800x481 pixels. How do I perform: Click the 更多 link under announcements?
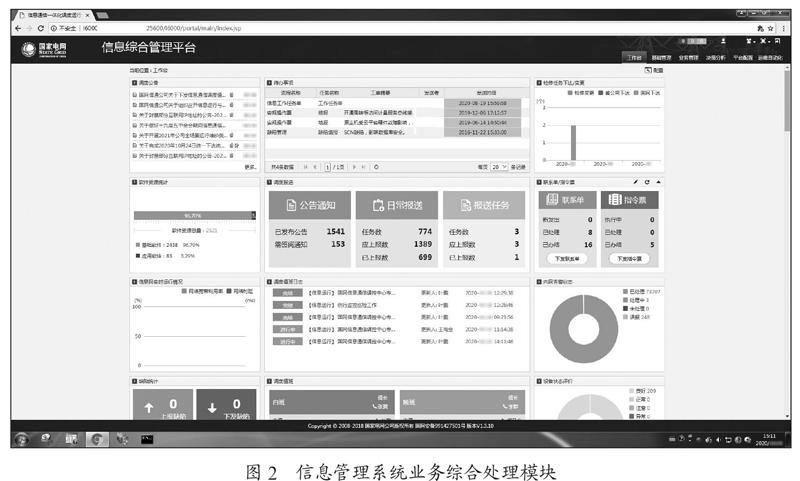point(250,167)
